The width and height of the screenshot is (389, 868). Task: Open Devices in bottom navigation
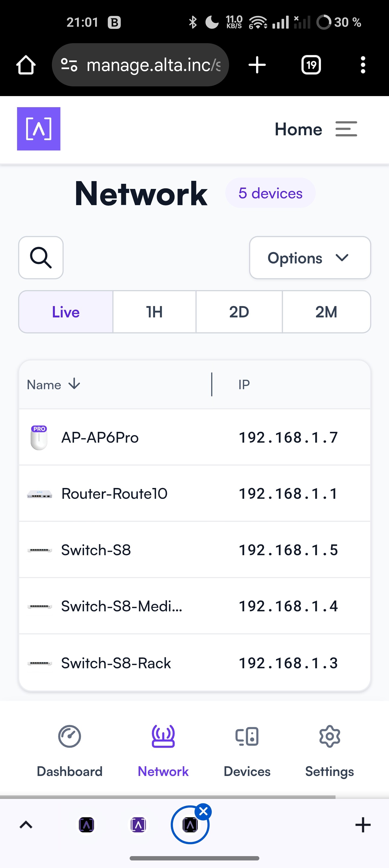(247, 750)
